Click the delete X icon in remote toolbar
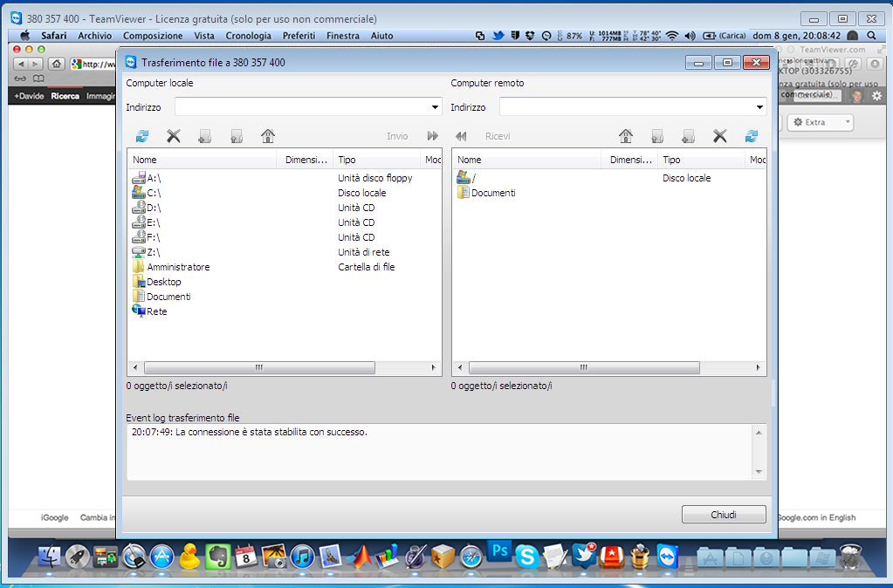 pyautogui.click(x=719, y=136)
